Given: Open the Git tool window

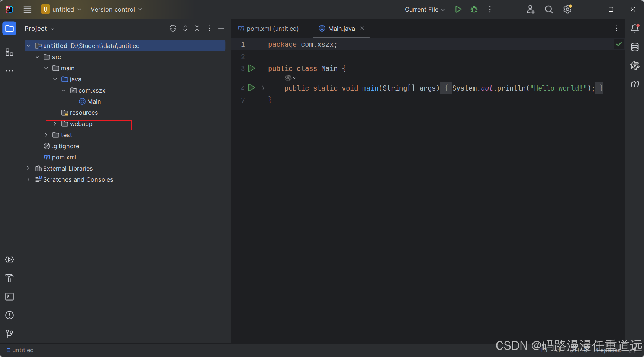Looking at the screenshot, I should click(x=9, y=334).
